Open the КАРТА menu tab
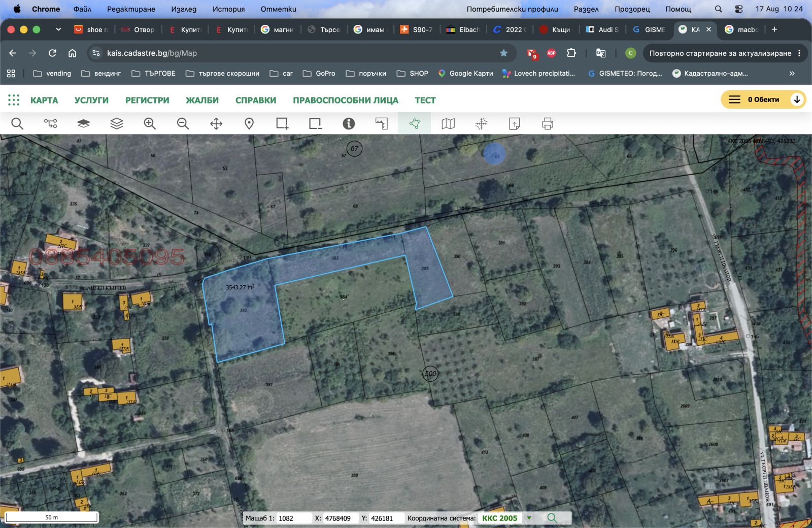812x528 pixels. (x=44, y=100)
